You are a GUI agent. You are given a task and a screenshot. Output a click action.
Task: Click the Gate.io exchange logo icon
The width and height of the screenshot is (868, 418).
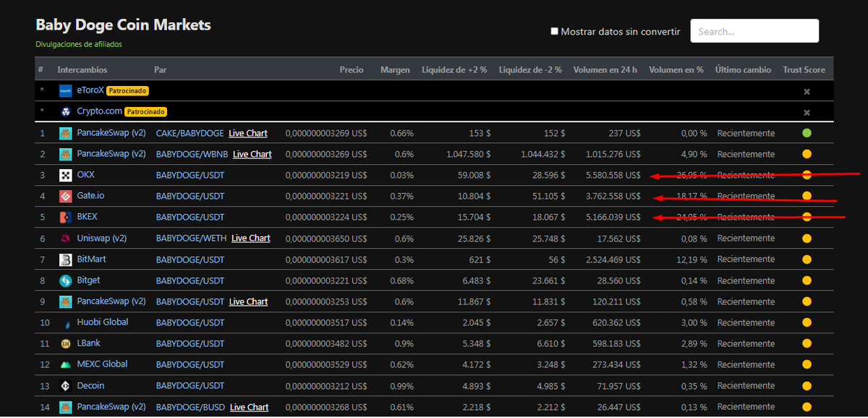click(66, 196)
